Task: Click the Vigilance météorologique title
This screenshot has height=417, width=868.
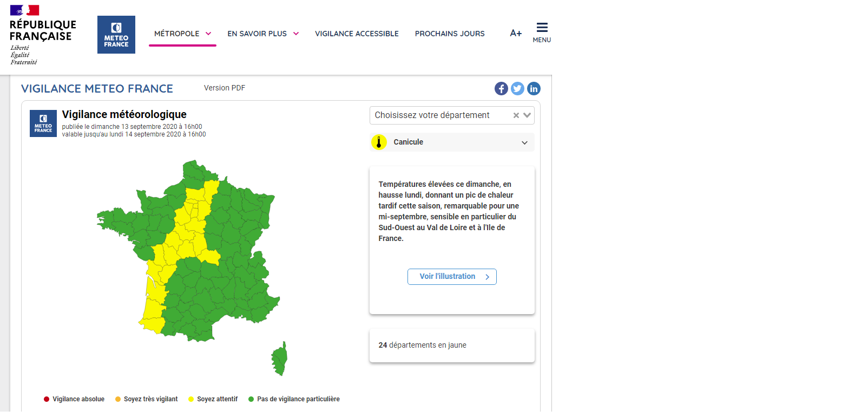Action: [124, 114]
